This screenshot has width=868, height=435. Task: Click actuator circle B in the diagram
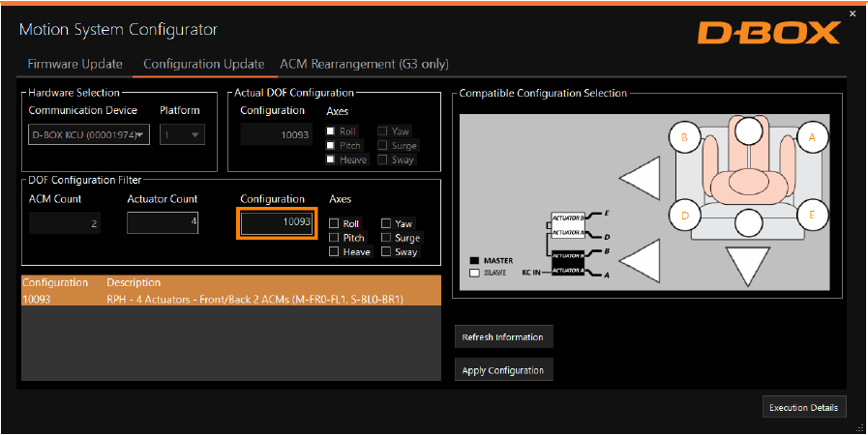[x=684, y=138]
